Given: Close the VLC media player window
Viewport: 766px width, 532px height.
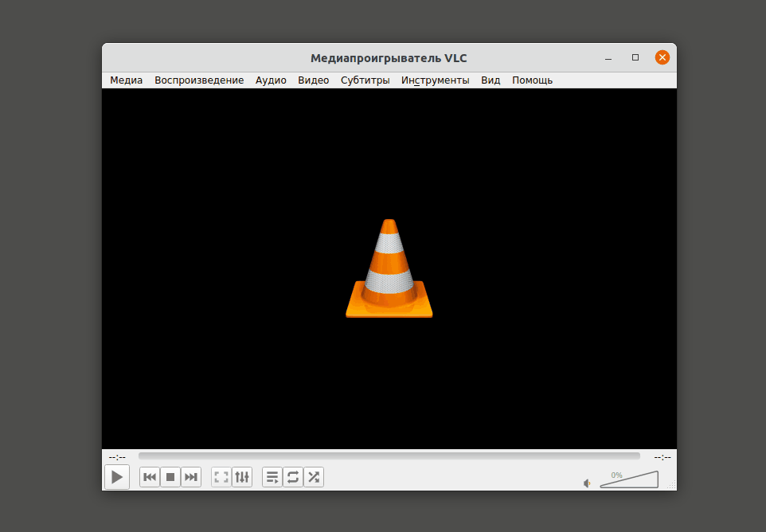Looking at the screenshot, I should [x=662, y=57].
